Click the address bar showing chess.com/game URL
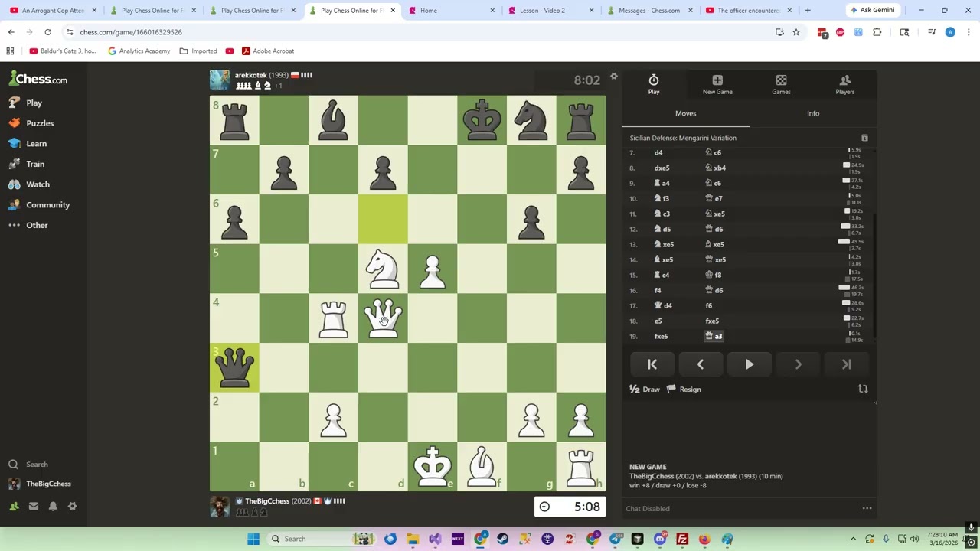The width and height of the screenshot is (980, 551). pos(421,32)
